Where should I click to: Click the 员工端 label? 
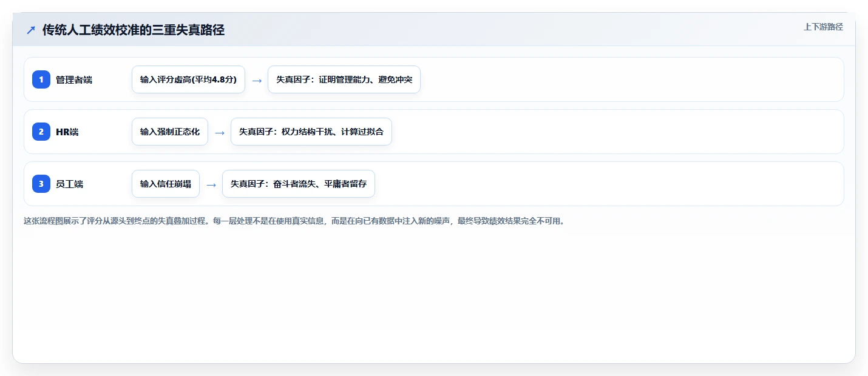(x=70, y=184)
